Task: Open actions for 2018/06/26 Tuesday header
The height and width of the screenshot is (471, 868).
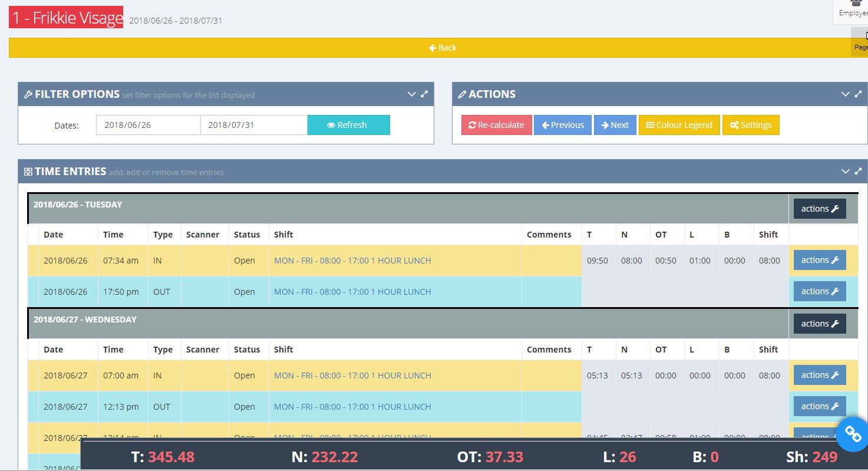Action: [819, 209]
